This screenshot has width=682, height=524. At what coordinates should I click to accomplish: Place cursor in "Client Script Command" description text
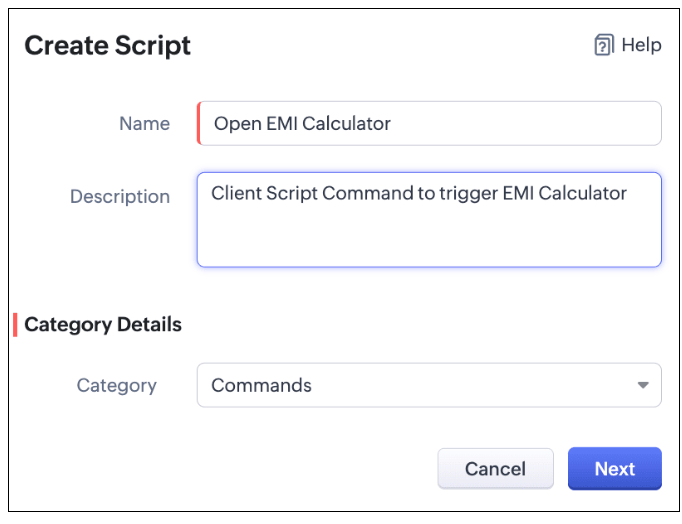pos(322,193)
